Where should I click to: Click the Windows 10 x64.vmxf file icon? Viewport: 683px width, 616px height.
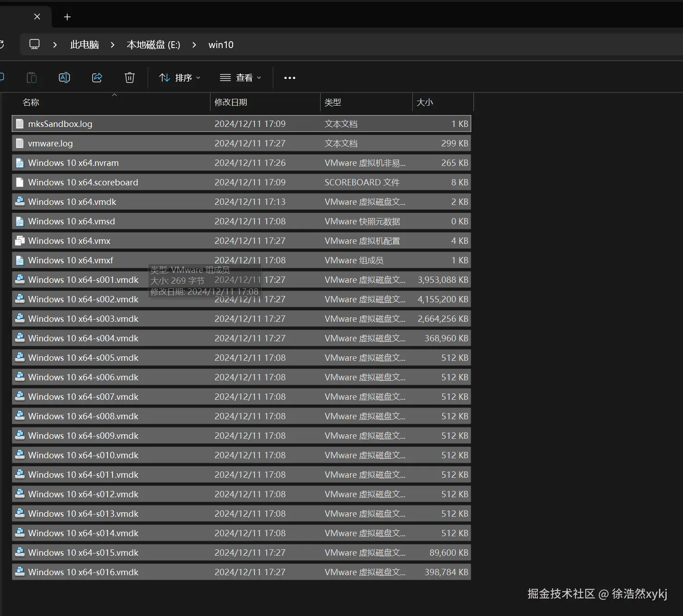[x=20, y=260]
